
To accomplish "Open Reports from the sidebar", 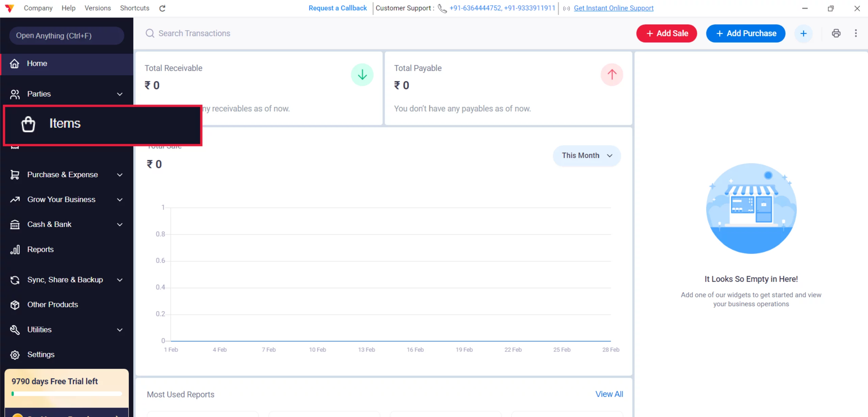I will (x=40, y=250).
